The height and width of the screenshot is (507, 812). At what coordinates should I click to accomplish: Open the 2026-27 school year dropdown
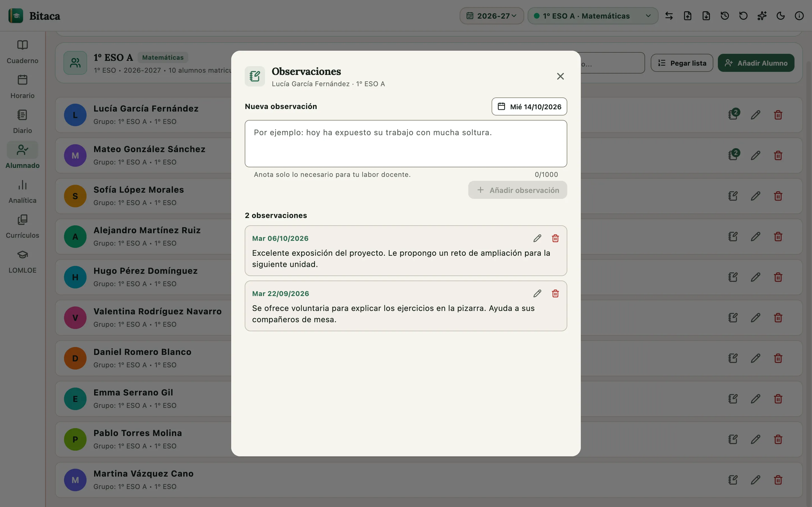pyautogui.click(x=491, y=16)
